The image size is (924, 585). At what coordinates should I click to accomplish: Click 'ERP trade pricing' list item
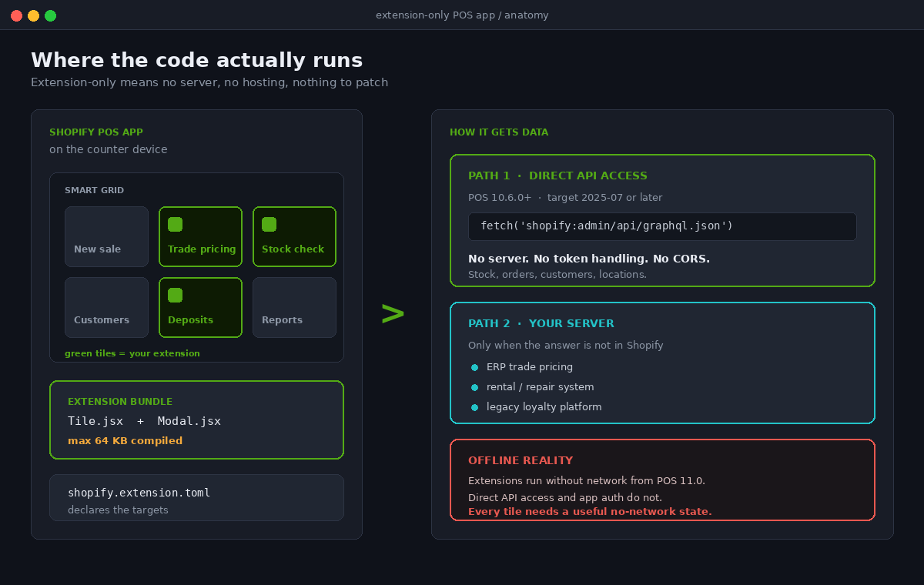530,367
